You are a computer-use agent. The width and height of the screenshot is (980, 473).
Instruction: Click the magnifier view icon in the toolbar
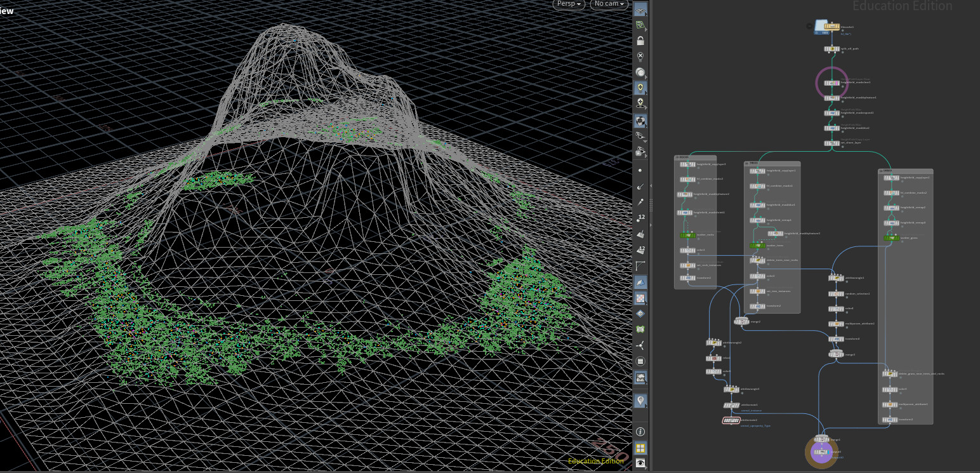click(640, 72)
